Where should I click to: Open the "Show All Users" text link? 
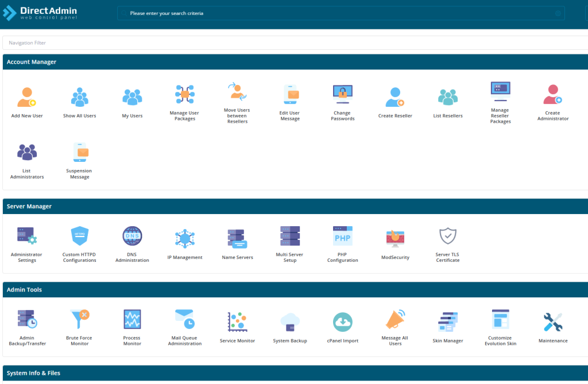79,116
